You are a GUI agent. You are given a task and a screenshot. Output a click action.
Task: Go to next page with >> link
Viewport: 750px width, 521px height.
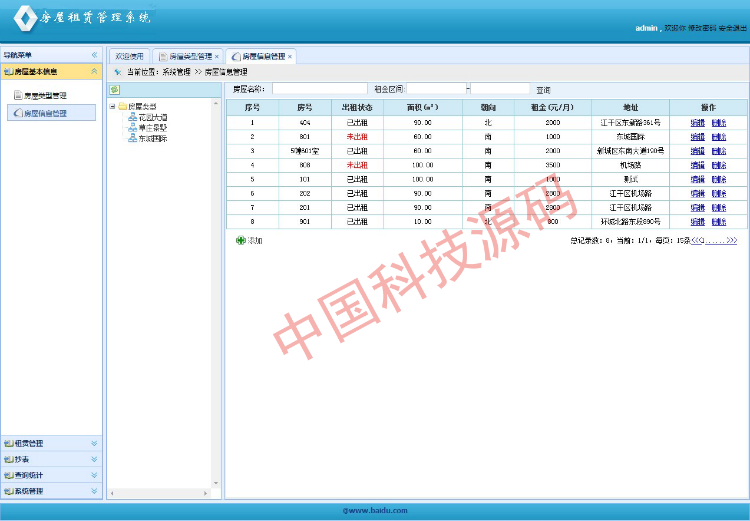point(732,240)
